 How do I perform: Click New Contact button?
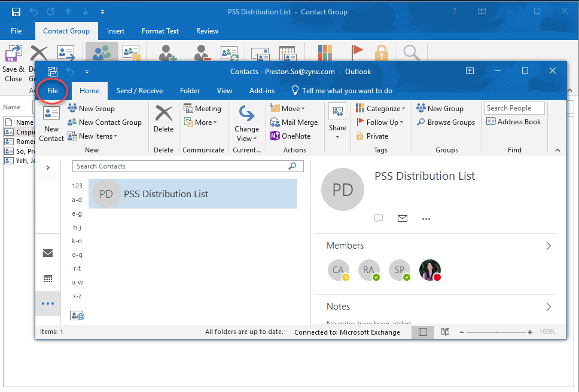click(x=51, y=124)
